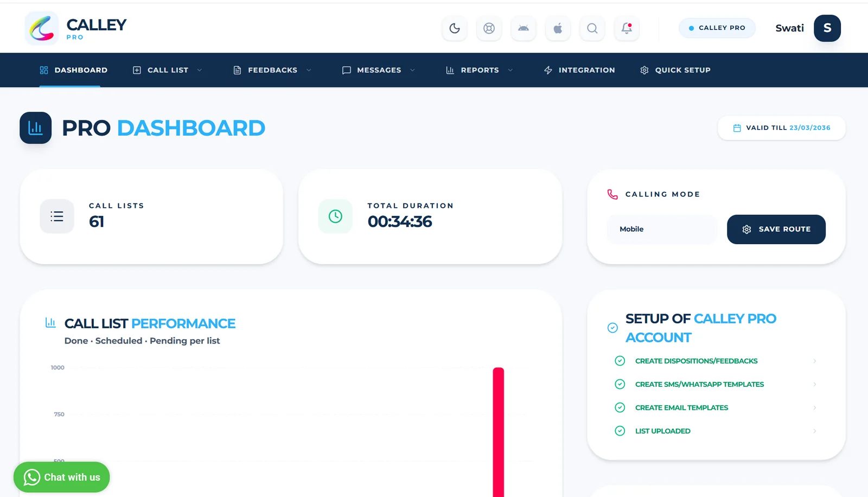The image size is (868, 497).
Task: Open help via the lifebuoy icon
Action: 489,28
